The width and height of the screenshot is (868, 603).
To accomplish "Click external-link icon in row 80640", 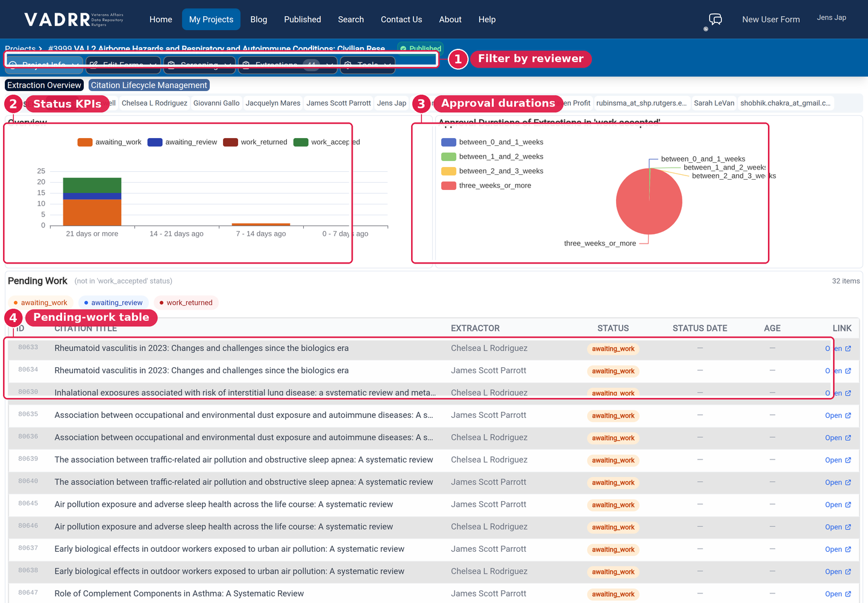I will click(x=848, y=482).
